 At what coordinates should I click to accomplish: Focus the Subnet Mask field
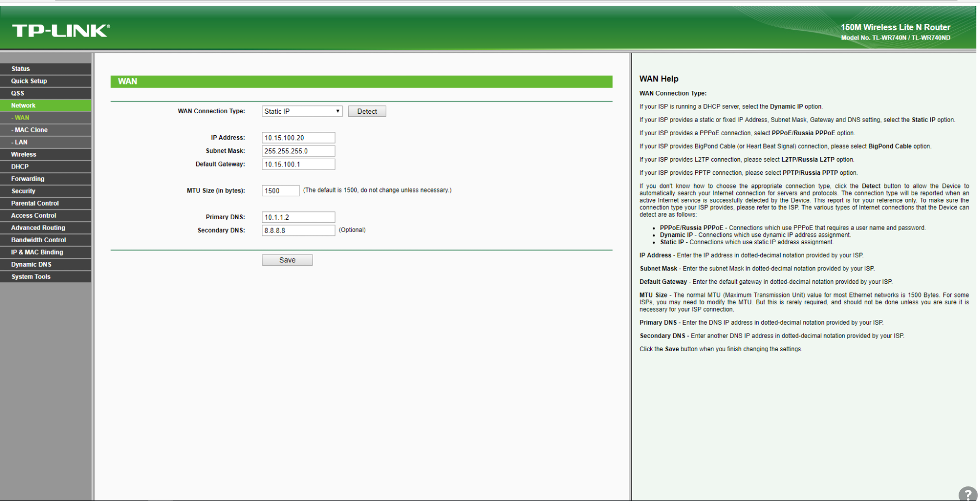(x=298, y=151)
